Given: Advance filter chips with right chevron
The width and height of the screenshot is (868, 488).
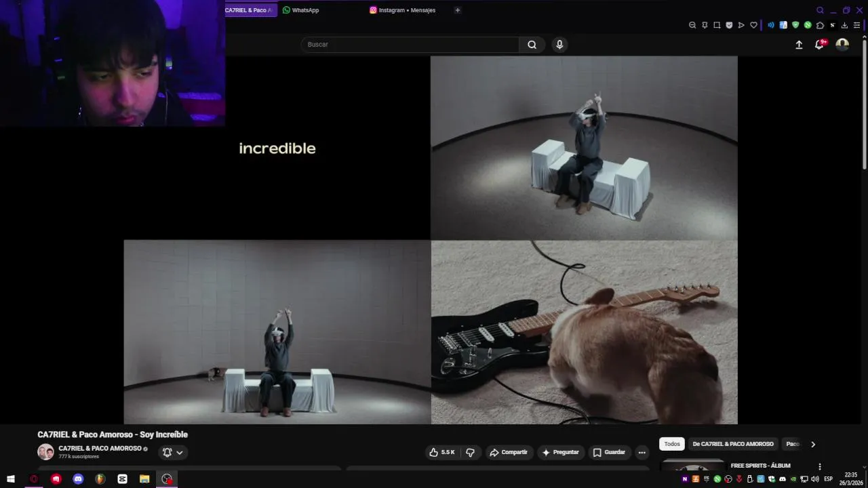Looking at the screenshot, I should pos(813,444).
